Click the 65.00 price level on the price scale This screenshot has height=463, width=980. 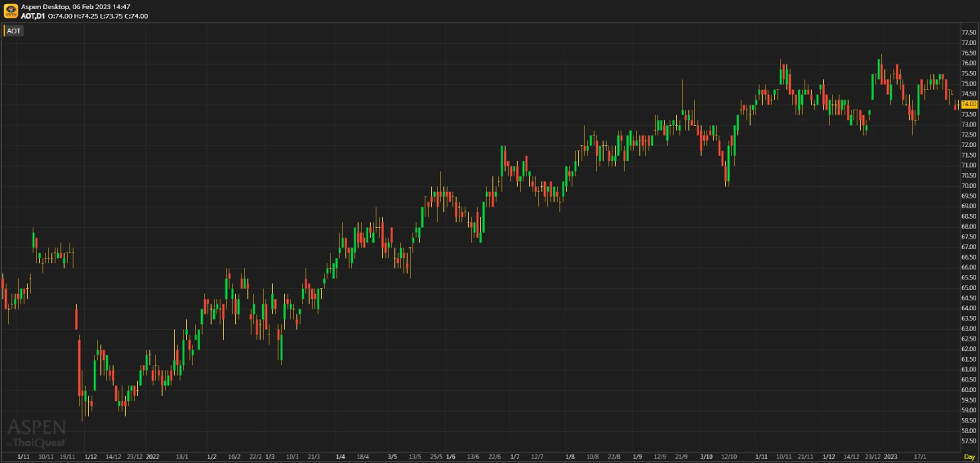[x=969, y=287]
